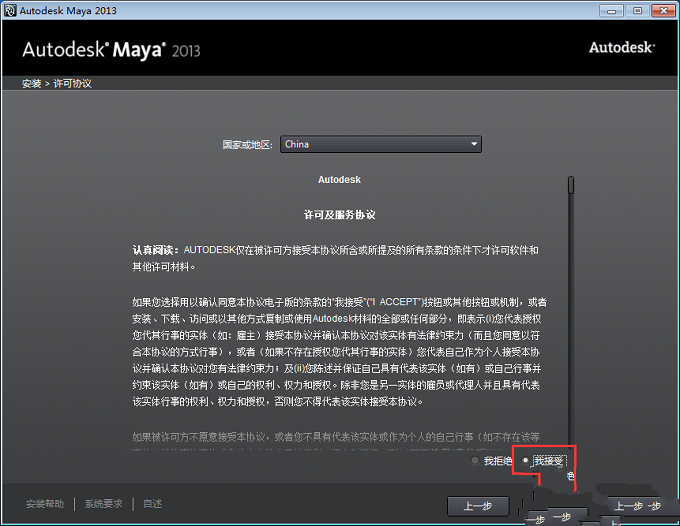Open the 自述 readme link
Screen dimensions: 680x526
[x=153, y=504]
